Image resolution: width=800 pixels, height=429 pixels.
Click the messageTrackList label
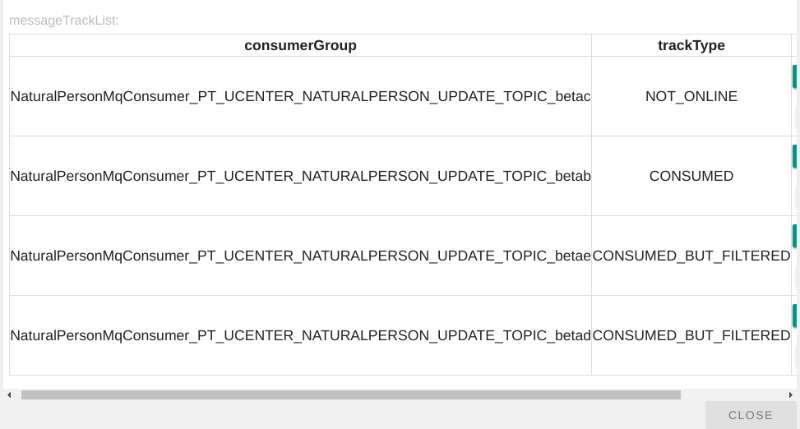click(64, 20)
